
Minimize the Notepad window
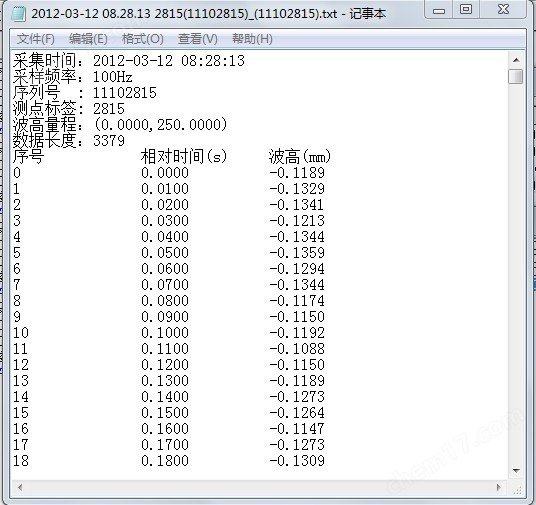pos(439,10)
